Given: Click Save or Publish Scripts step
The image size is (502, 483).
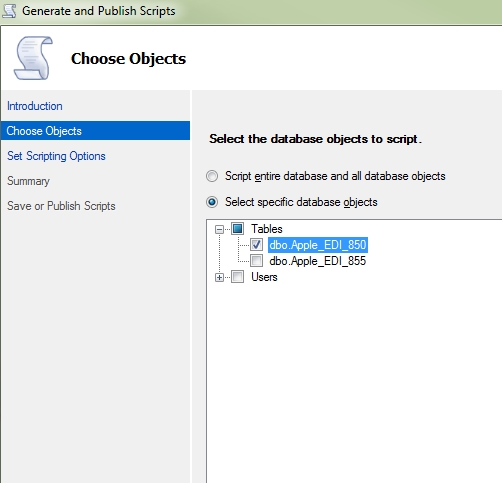Looking at the screenshot, I should (x=61, y=206).
